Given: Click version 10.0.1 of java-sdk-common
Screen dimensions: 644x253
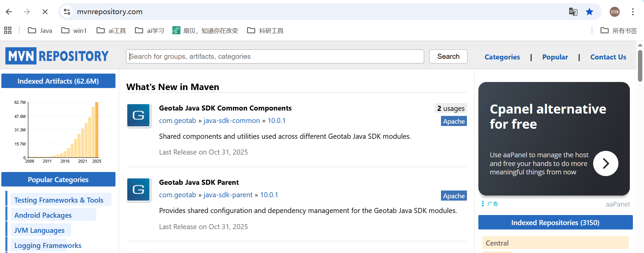Looking at the screenshot, I should point(276,121).
